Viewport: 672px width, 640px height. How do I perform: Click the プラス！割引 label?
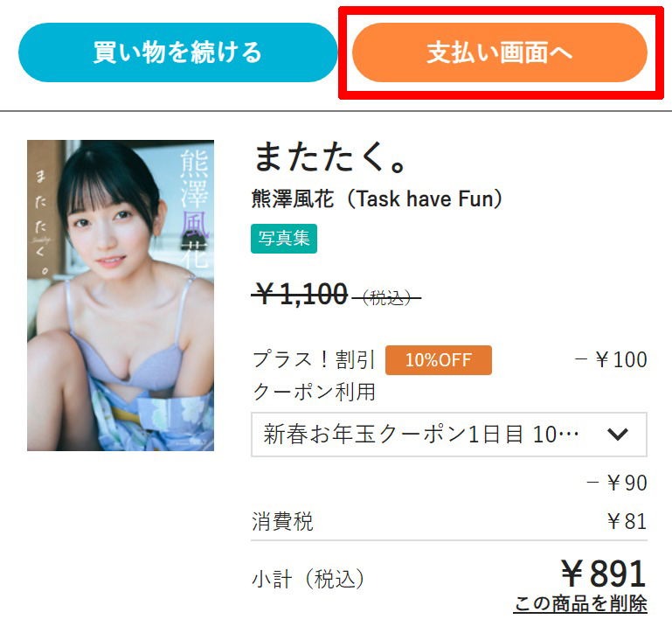(x=314, y=359)
